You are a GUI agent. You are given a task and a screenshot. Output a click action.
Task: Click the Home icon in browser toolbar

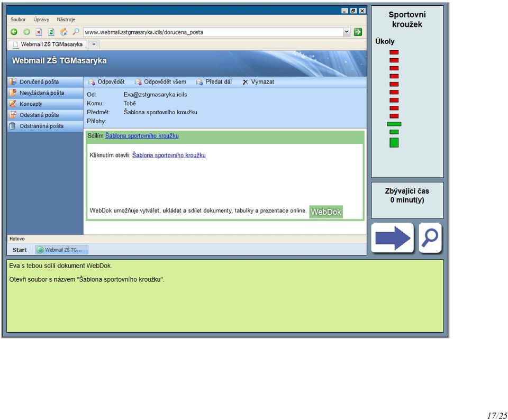tap(64, 32)
